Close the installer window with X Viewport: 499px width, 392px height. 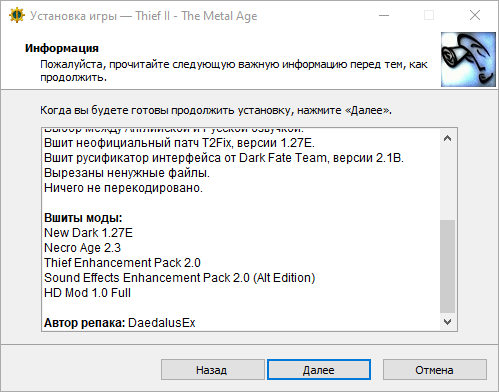tap(475, 16)
